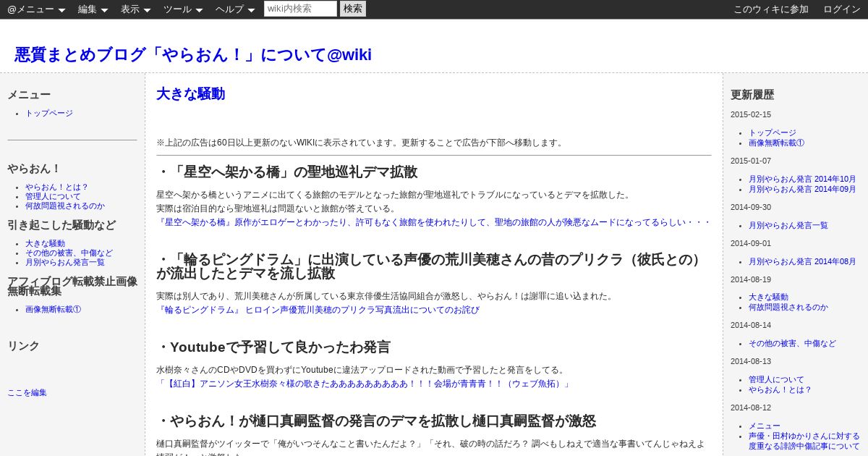Select the 2015-02-15 date text in history

tap(751, 114)
